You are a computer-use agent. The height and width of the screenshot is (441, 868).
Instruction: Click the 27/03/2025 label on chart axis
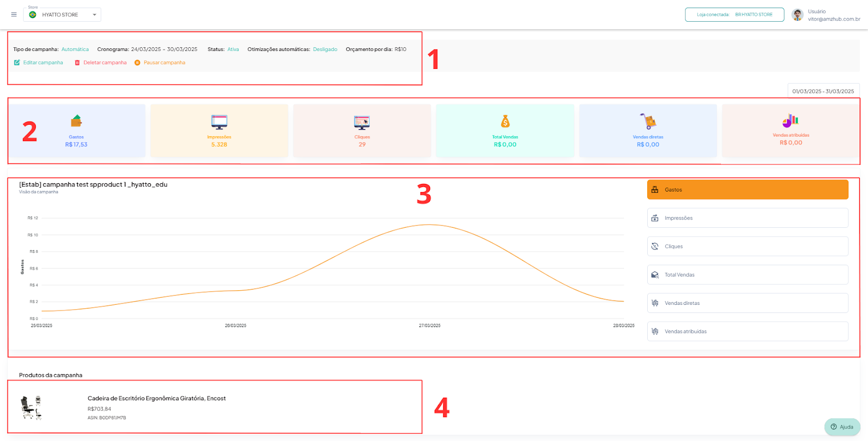click(430, 325)
